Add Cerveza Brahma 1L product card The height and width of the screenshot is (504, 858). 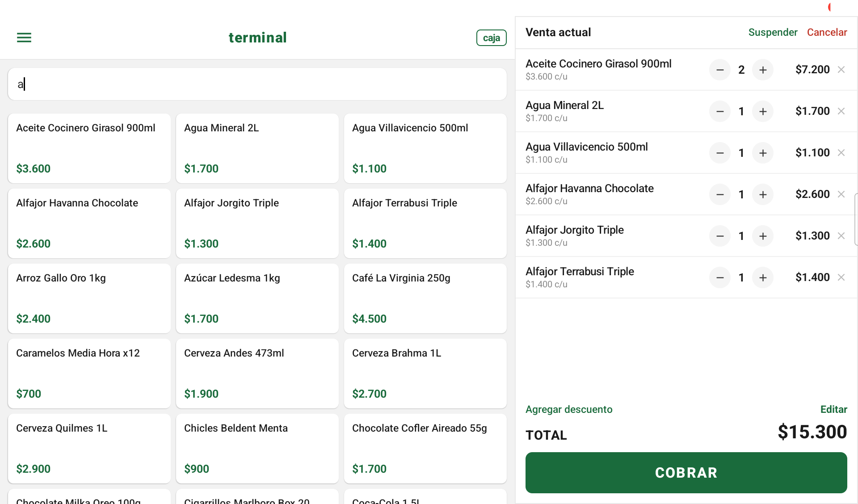[425, 374]
